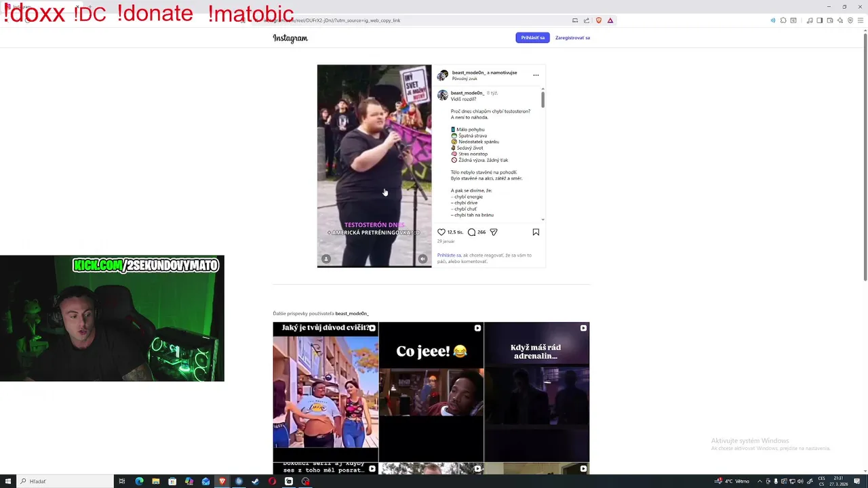
Task: Share the reel with the paper-plane icon
Action: 494,232
